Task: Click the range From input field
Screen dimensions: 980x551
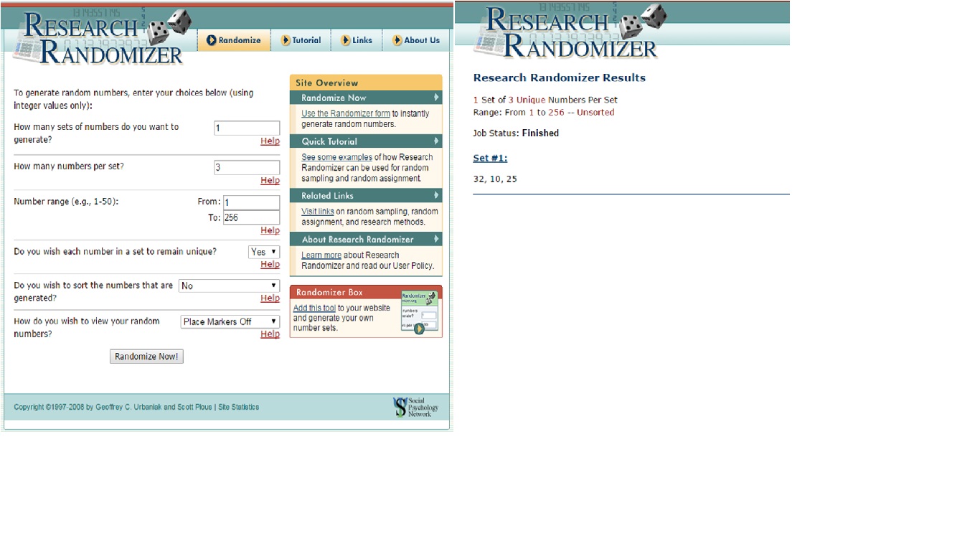Action: click(x=251, y=203)
